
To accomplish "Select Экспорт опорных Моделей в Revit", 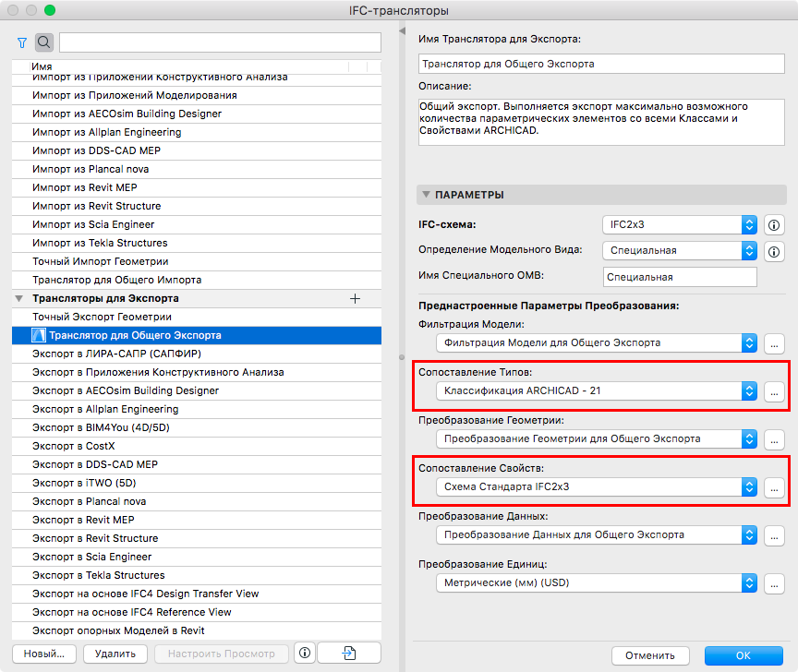I will tap(197, 630).
